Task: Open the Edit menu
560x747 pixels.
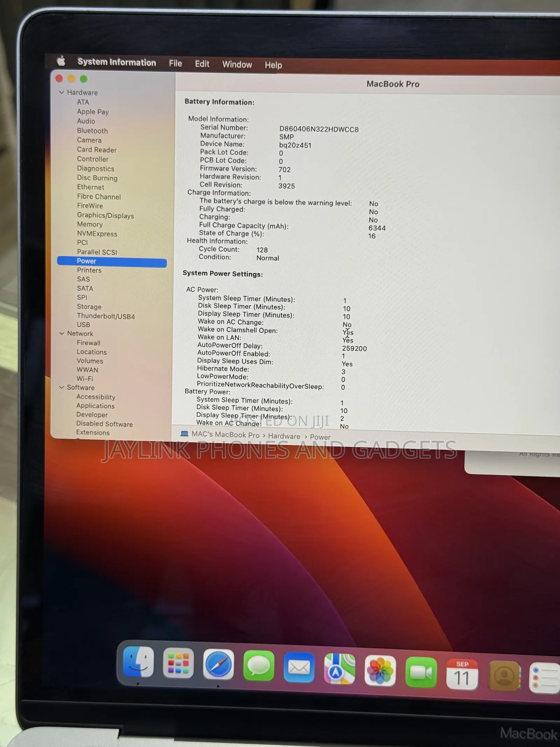Action: click(x=202, y=64)
